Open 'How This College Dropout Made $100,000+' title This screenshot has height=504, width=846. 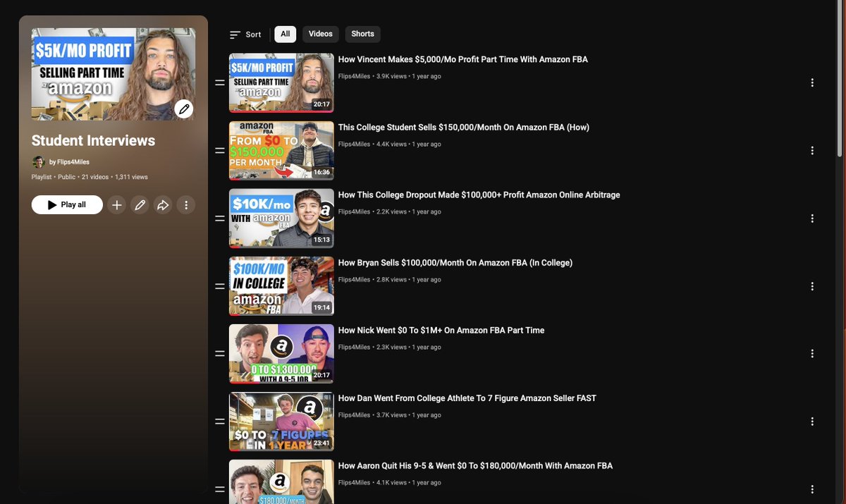(479, 195)
